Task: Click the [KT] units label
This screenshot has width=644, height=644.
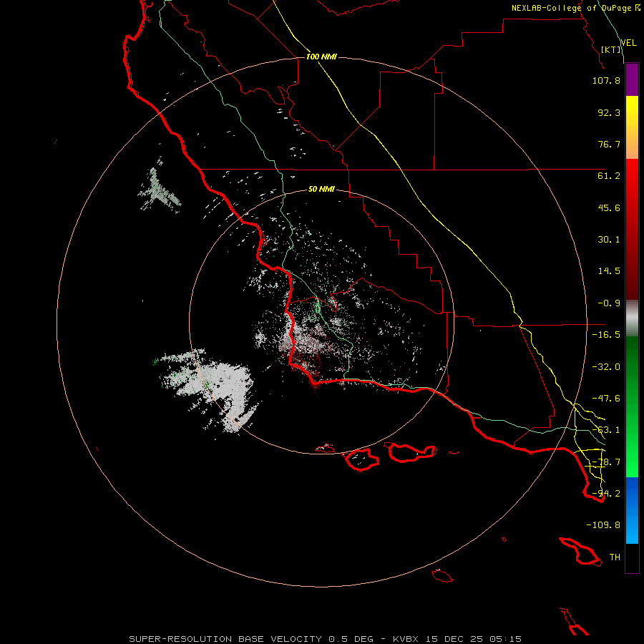Action: point(610,49)
